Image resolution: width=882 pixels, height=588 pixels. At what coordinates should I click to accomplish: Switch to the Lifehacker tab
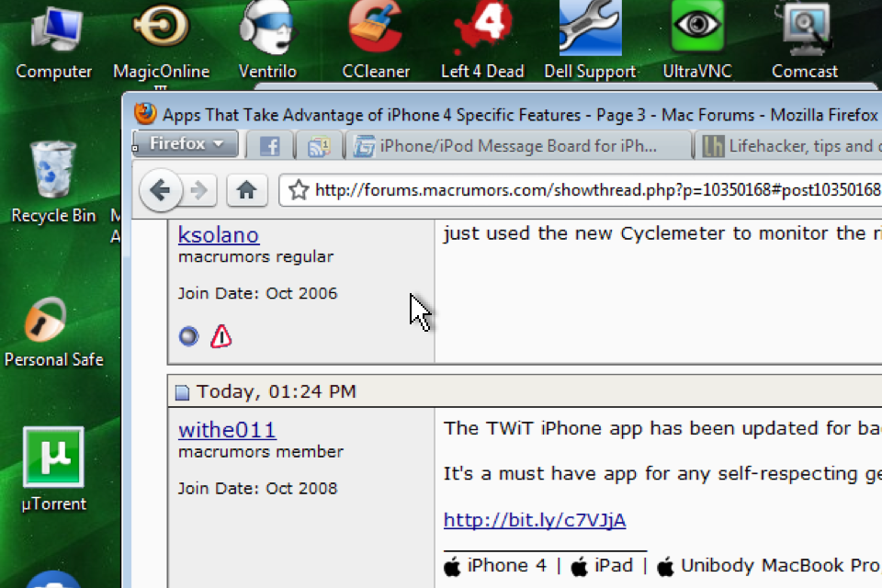[x=790, y=146]
